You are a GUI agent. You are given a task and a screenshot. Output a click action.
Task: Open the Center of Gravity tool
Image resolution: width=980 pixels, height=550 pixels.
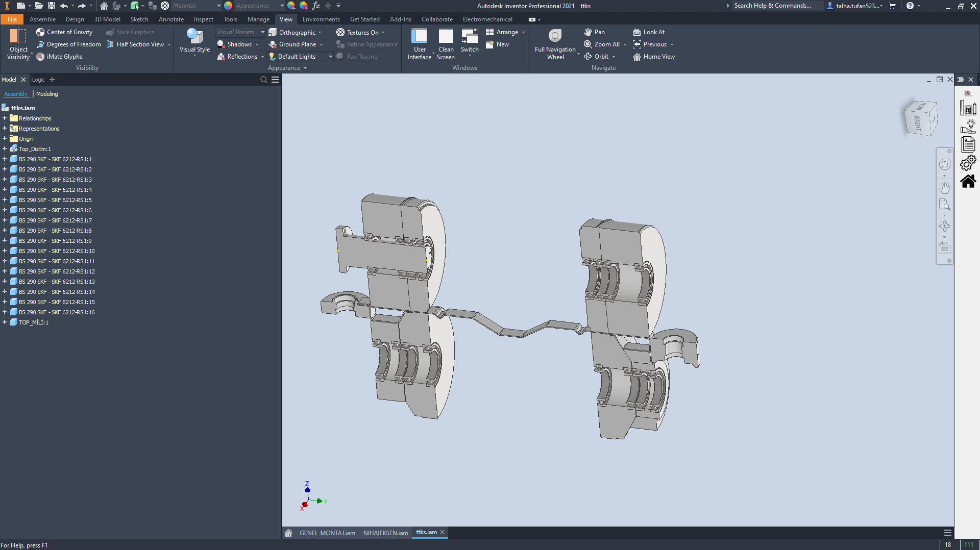(64, 32)
